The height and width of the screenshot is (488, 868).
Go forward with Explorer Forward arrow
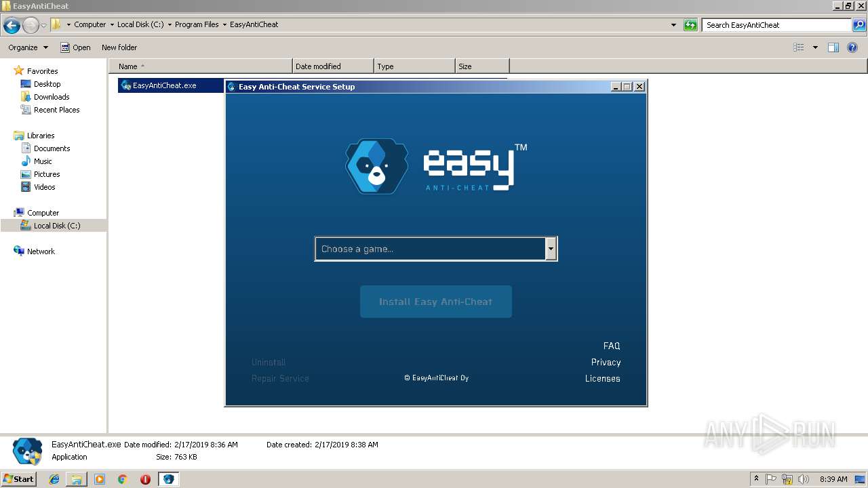tap(31, 26)
